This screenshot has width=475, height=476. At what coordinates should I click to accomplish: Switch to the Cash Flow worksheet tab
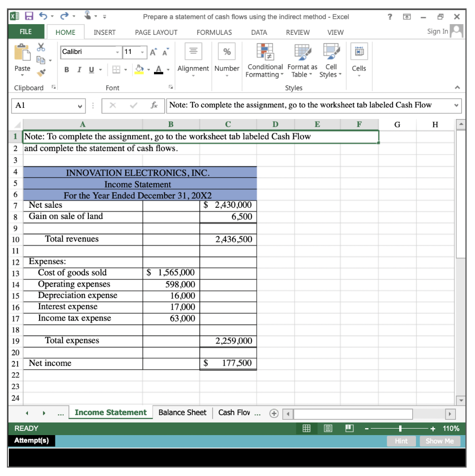click(x=234, y=413)
